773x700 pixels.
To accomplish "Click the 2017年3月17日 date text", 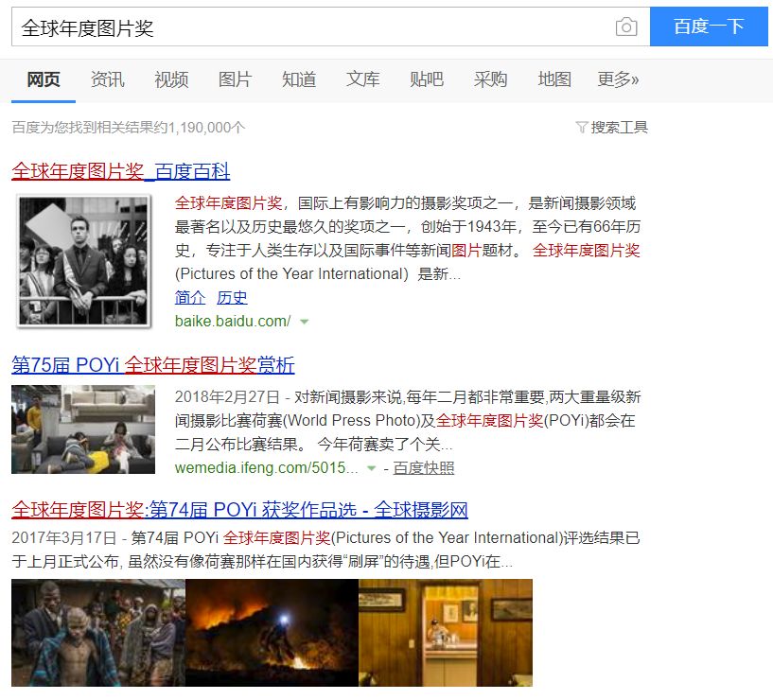I will [x=64, y=538].
